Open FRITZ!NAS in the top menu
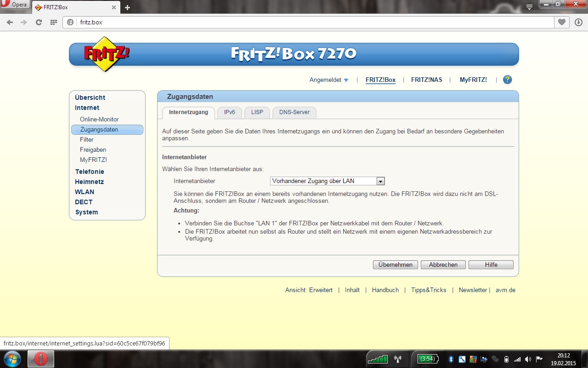This screenshot has height=368, width=588. tap(427, 80)
